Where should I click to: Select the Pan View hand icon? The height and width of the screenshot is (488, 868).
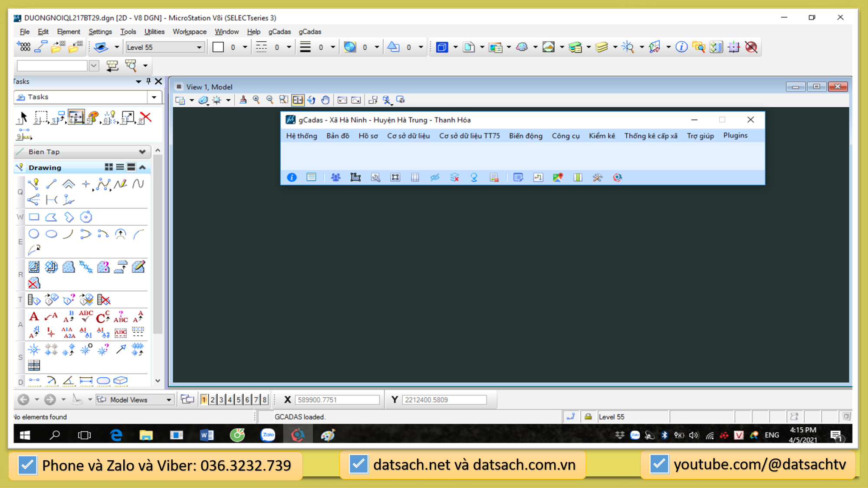pos(325,100)
